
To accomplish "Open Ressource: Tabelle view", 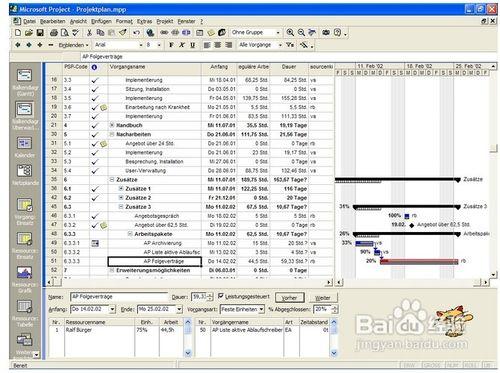I will point(25,313).
